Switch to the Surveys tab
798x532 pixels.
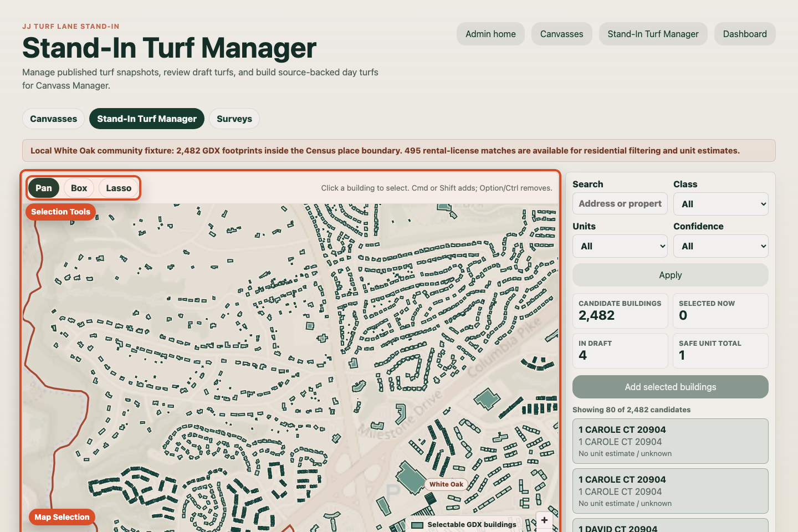coord(234,119)
